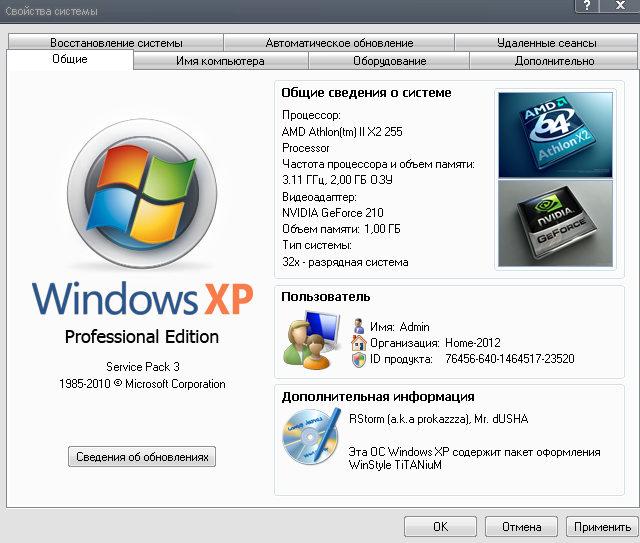Click the 32x - разрядная система text
This screenshot has width=640, height=543.
coord(345,262)
